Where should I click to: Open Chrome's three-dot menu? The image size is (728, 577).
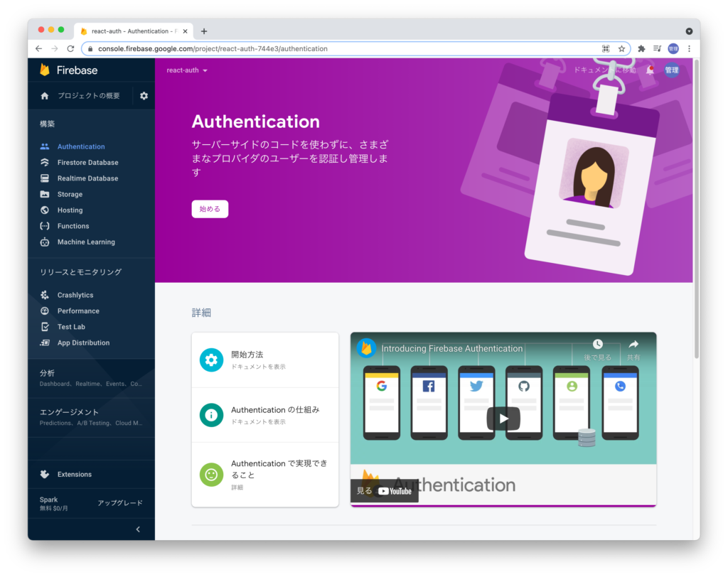pos(690,48)
